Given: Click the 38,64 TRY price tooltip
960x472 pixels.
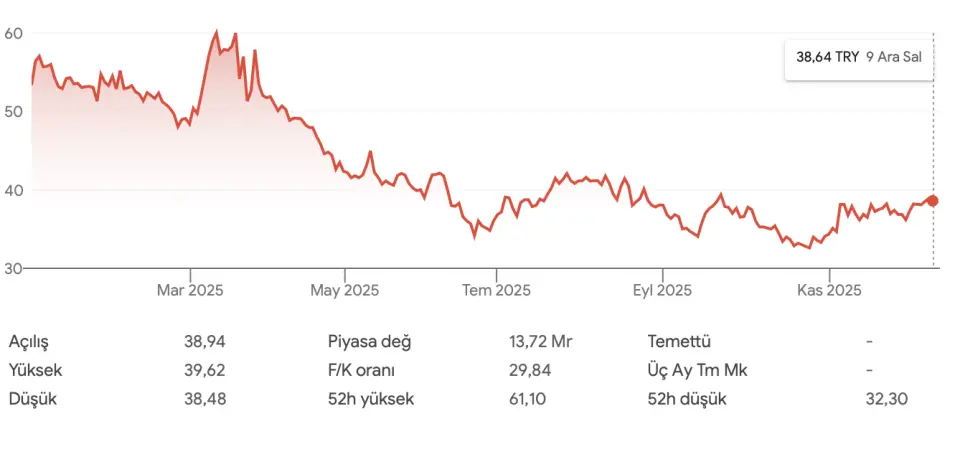Looking at the screenshot, I should coord(858,58).
